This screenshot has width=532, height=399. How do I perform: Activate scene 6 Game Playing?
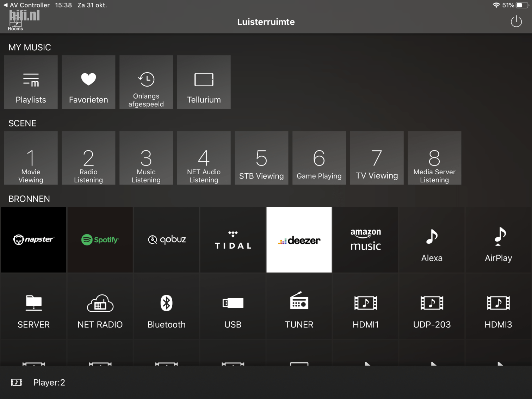point(319,158)
